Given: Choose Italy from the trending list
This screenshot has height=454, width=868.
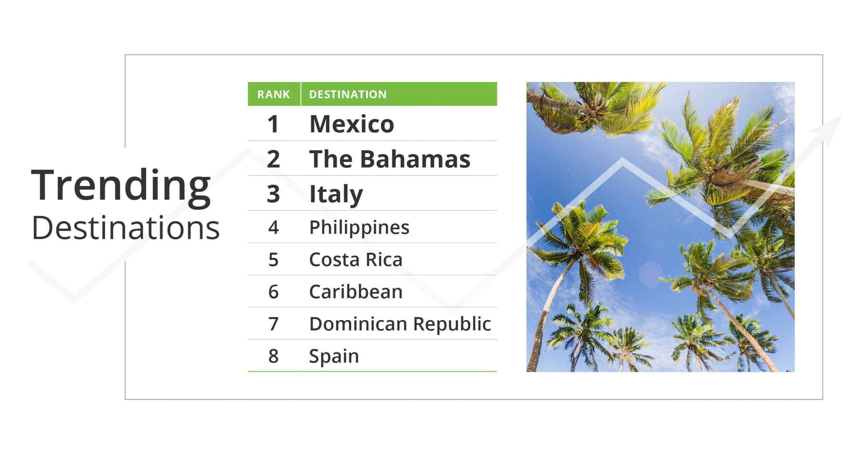Looking at the screenshot, I should (x=336, y=194).
